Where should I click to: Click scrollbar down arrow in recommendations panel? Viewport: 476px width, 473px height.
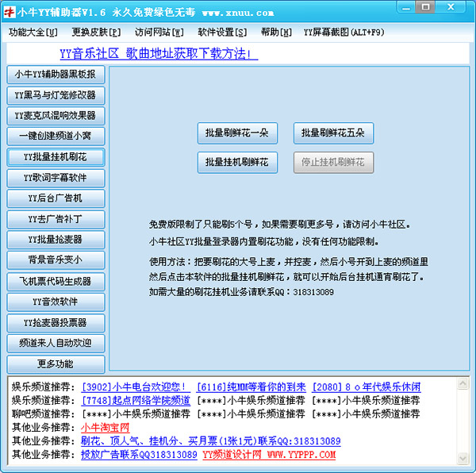click(463, 458)
